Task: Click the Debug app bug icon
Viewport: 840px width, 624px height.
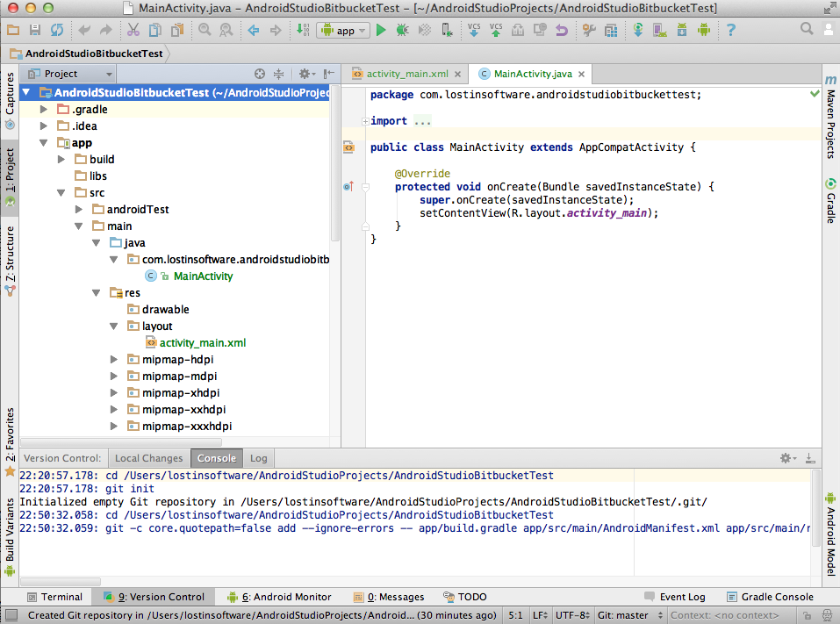Action: click(x=402, y=30)
